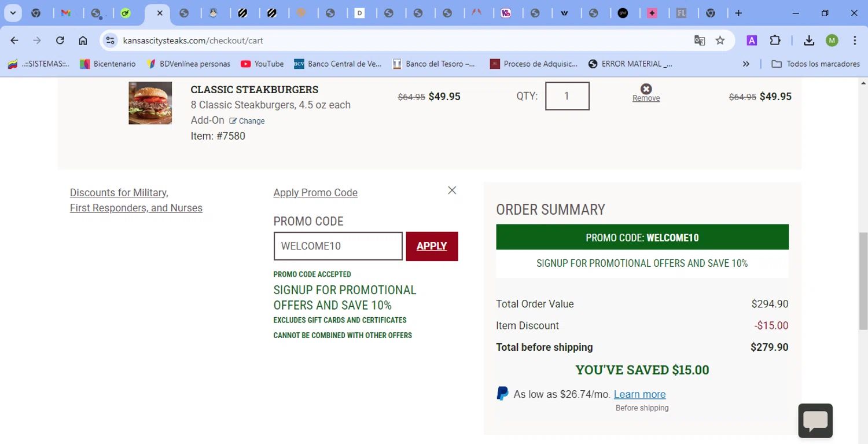Click the translate page icon
The image size is (868, 444).
click(700, 41)
